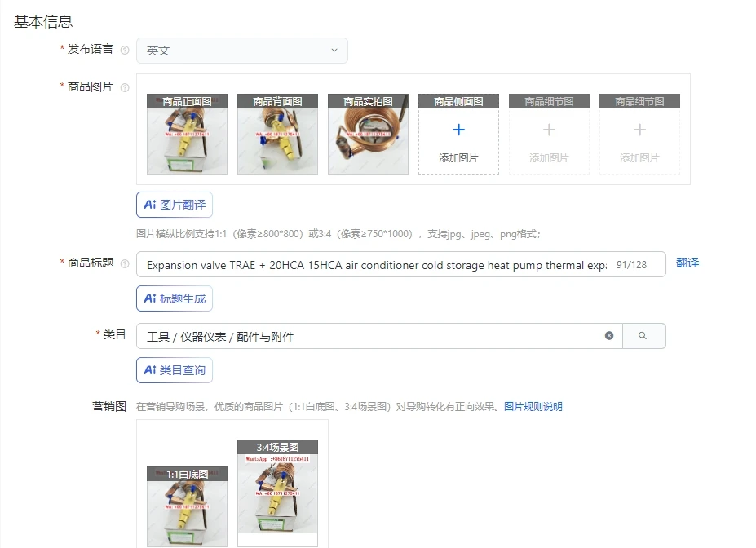Clear the 类目 field with the X icon
The image size is (756, 548).
point(609,335)
